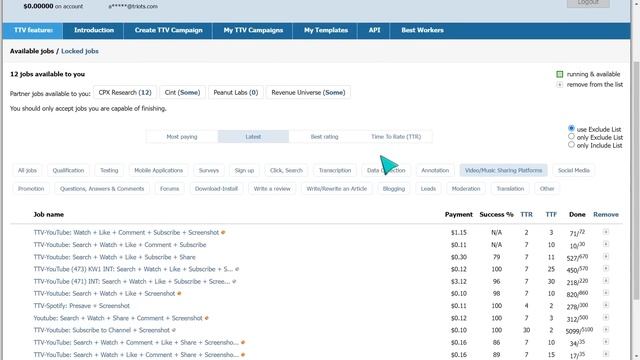Viewport: 640px width, 360px height.
Task: Filter by Download-Install category
Action: [216, 189]
